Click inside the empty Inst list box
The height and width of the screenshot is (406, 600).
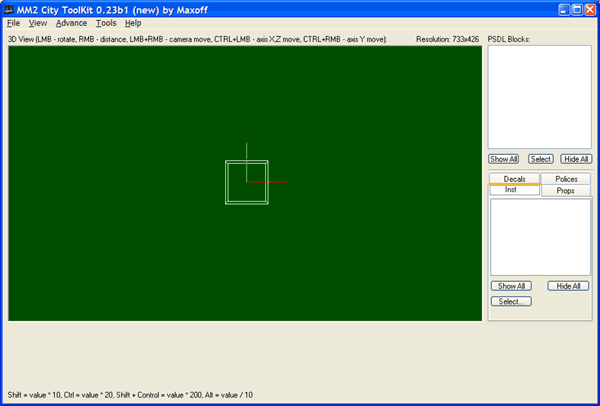click(x=539, y=236)
